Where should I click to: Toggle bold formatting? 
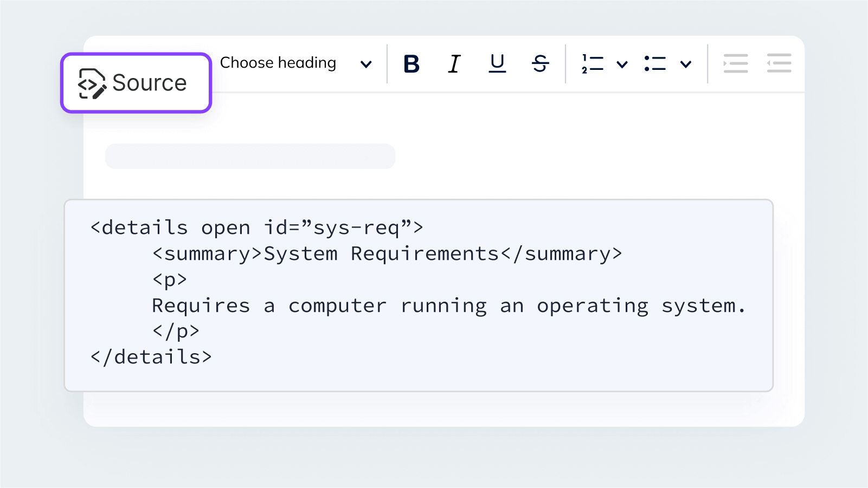click(412, 64)
